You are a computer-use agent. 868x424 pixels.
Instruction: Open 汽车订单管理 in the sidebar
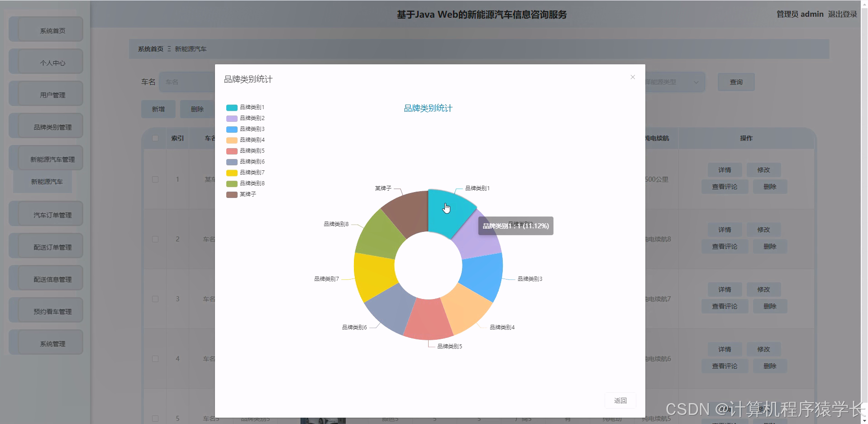click(x=46, y=214)
